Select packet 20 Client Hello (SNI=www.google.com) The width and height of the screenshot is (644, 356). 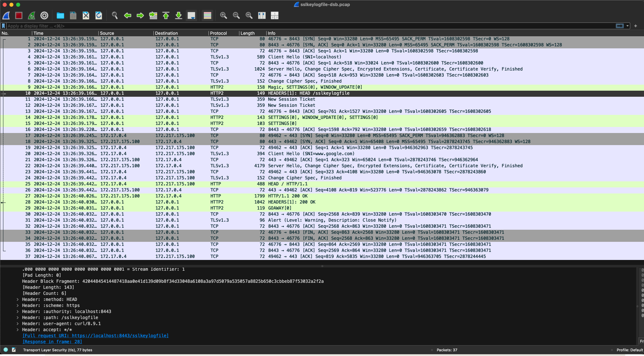tap(322, 153)
